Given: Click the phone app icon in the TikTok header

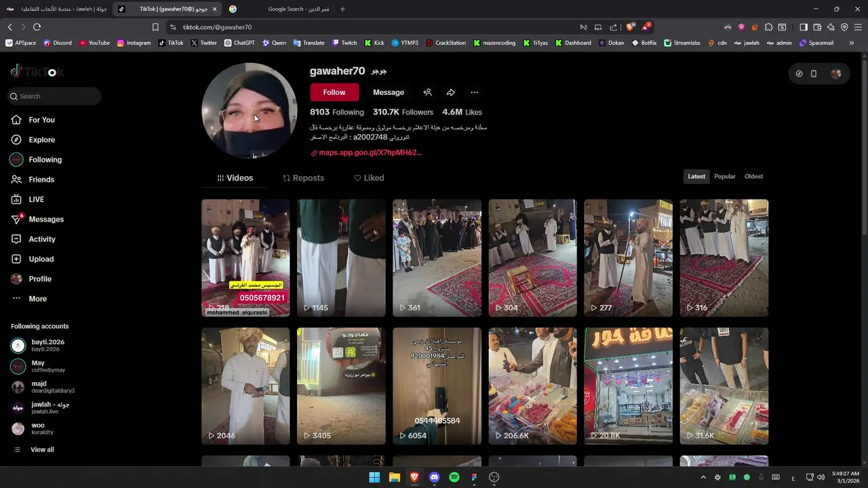Looking at the screenshot, I should 814,74.
